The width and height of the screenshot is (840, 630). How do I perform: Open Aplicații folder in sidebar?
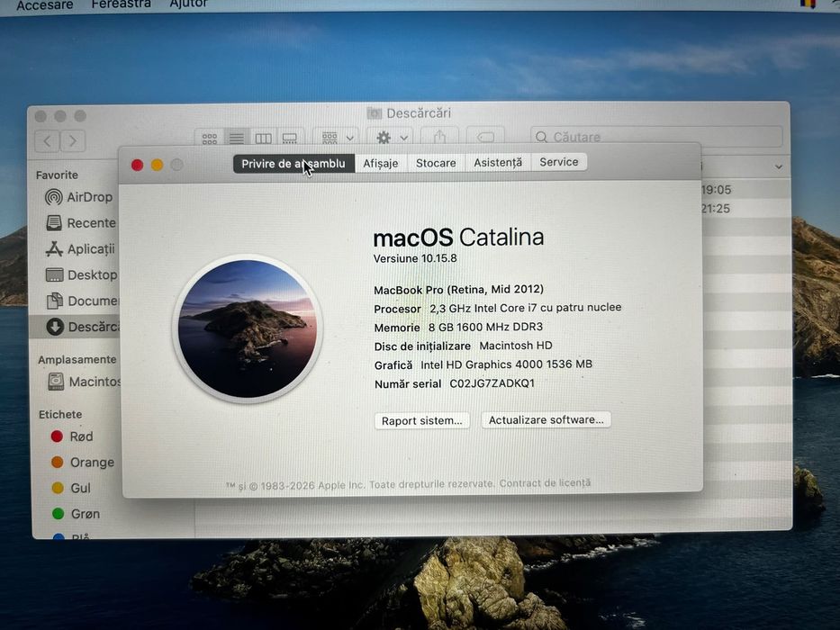(80, 249)
